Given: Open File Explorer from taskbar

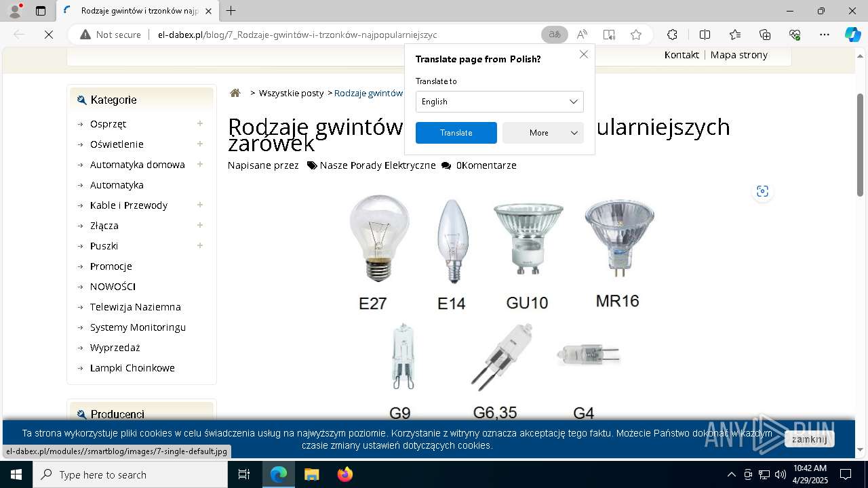Looking at the screenshot, I should [311, 474].
